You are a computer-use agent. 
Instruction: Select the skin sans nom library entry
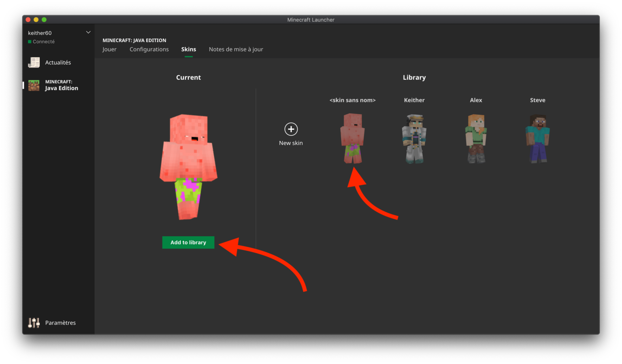352,138
